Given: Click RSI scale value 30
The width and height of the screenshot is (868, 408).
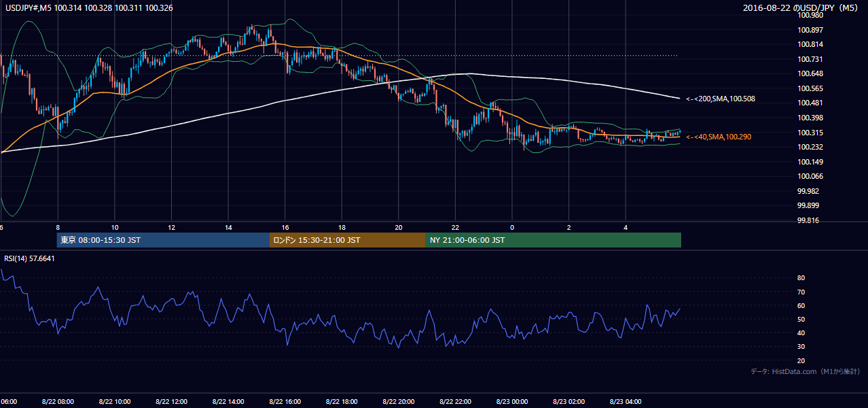Looking at the screenshot, I should 801,347.
